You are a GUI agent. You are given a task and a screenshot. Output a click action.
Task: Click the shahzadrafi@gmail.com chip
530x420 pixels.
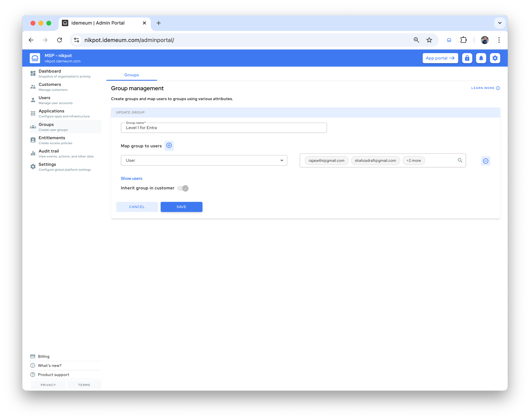coord(375,160)
